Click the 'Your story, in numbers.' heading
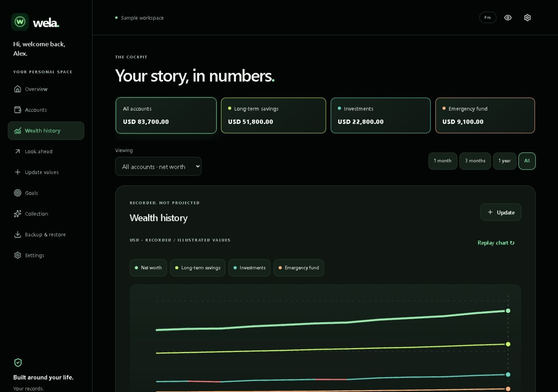The height and width of the screenshot is (392, 558). [195, 76]
